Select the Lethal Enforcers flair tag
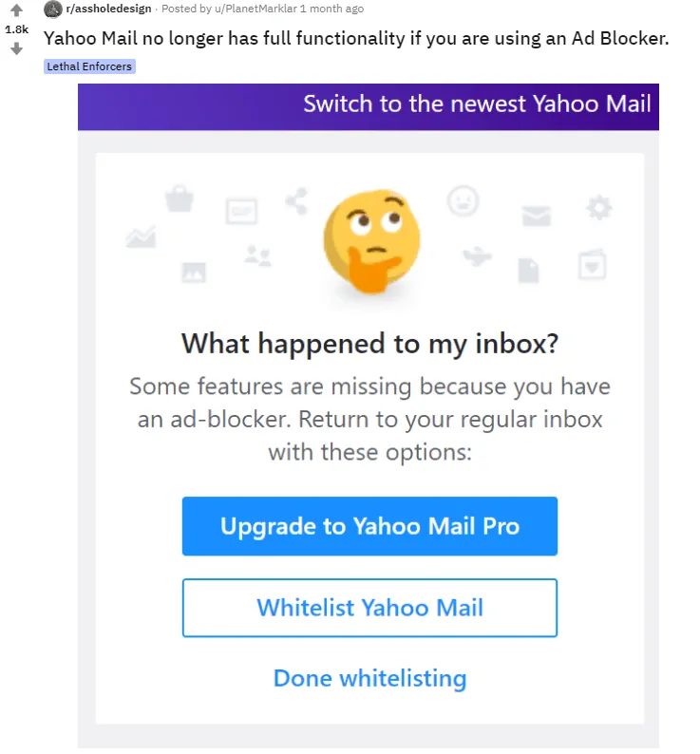700x754 pixels. [90, 66]
